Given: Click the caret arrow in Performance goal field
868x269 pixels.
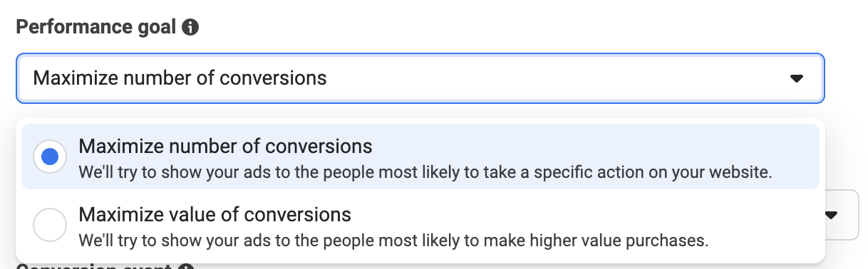Looking at the screenshot, I should tap(797, 78).
